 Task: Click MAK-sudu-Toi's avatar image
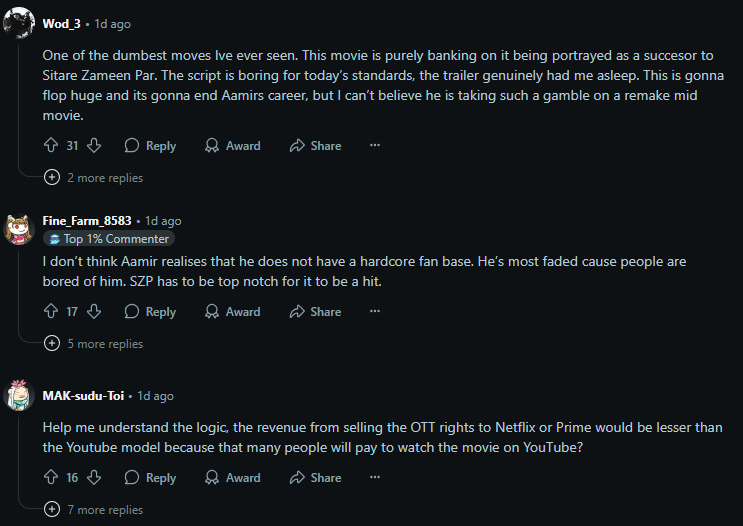(20, 394)
